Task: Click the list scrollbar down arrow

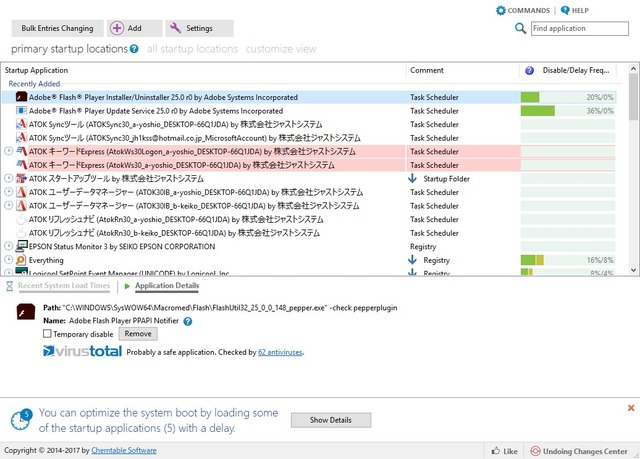Action: click(x=633, y=270)
